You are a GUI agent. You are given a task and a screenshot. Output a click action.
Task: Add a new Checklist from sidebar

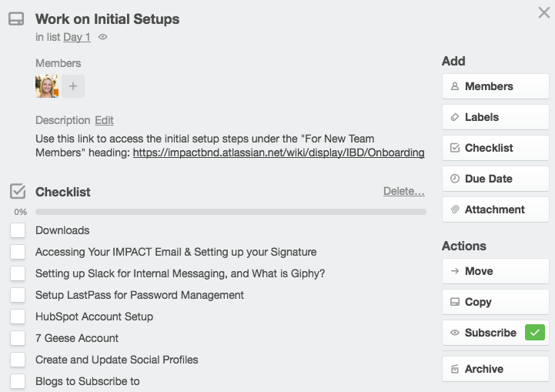495,148
